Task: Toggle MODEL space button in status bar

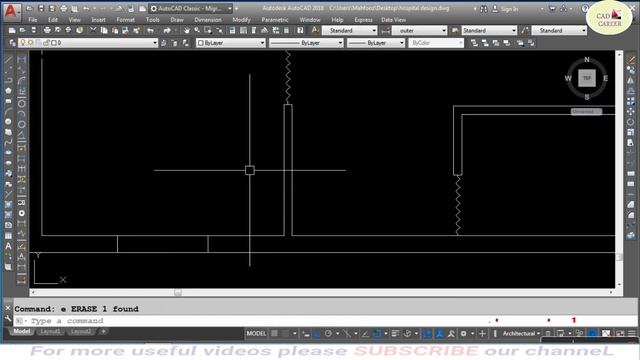Action: tap(256, 333)
